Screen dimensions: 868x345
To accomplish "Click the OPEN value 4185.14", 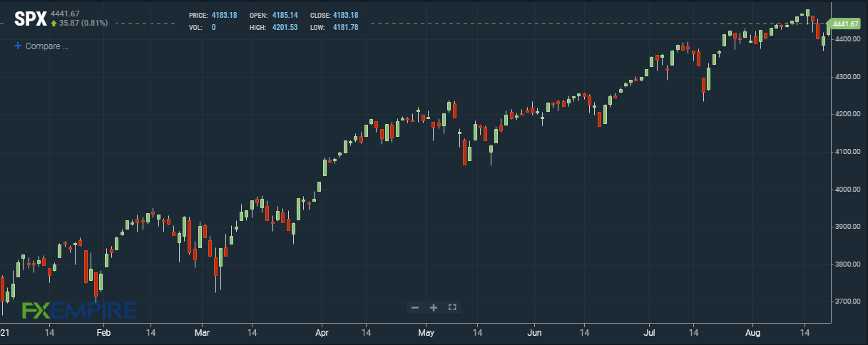I will pyautogui.click(x=285, y=15).
